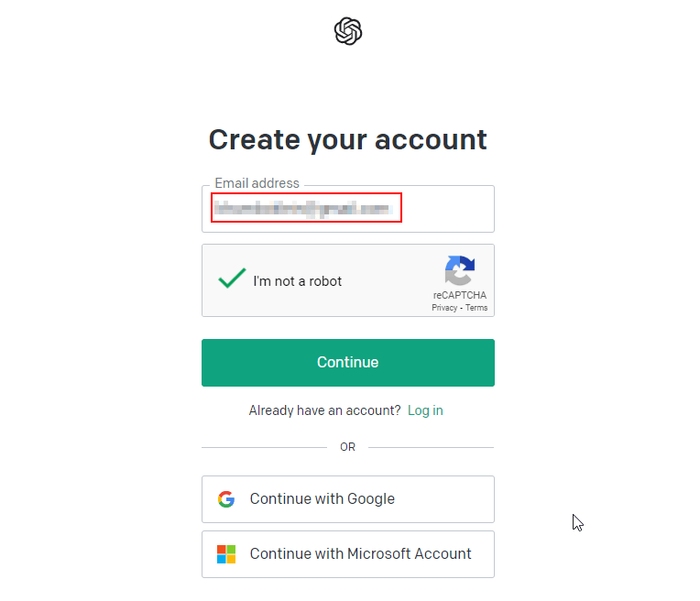Viewport: 700px width, 601px height.
Task: Click empty space right of email text
Action: (x=446, y=209)
